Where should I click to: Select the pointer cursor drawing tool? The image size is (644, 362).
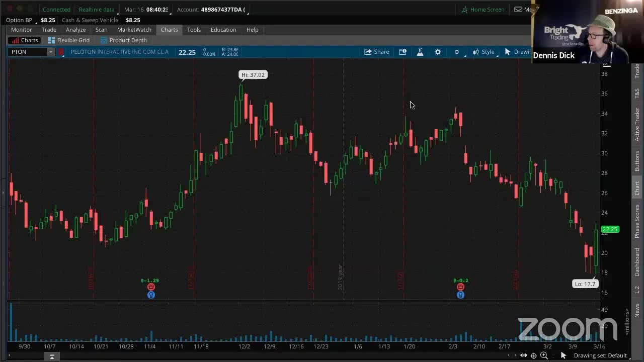[x=563, y=355]
